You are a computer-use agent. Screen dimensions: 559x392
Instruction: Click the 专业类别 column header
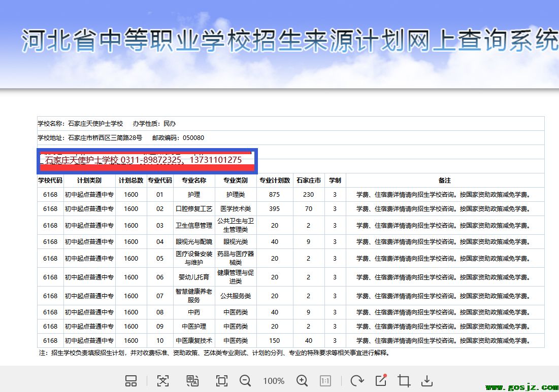235,181
